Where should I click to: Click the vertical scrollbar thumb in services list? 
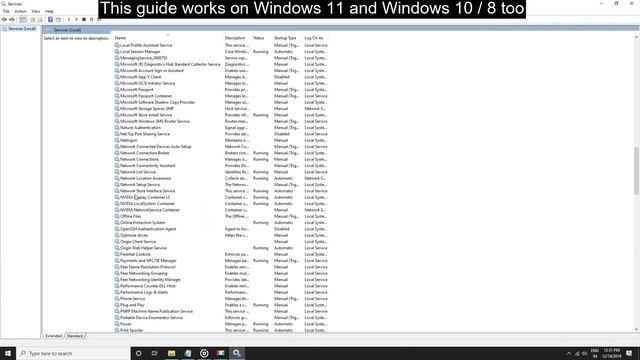[636, 171]
